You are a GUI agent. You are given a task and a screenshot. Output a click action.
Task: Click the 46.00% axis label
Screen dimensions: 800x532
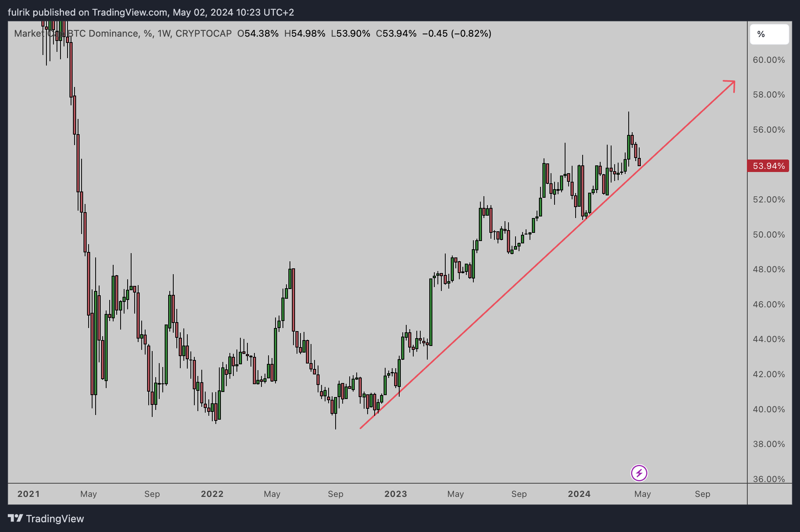769,305
